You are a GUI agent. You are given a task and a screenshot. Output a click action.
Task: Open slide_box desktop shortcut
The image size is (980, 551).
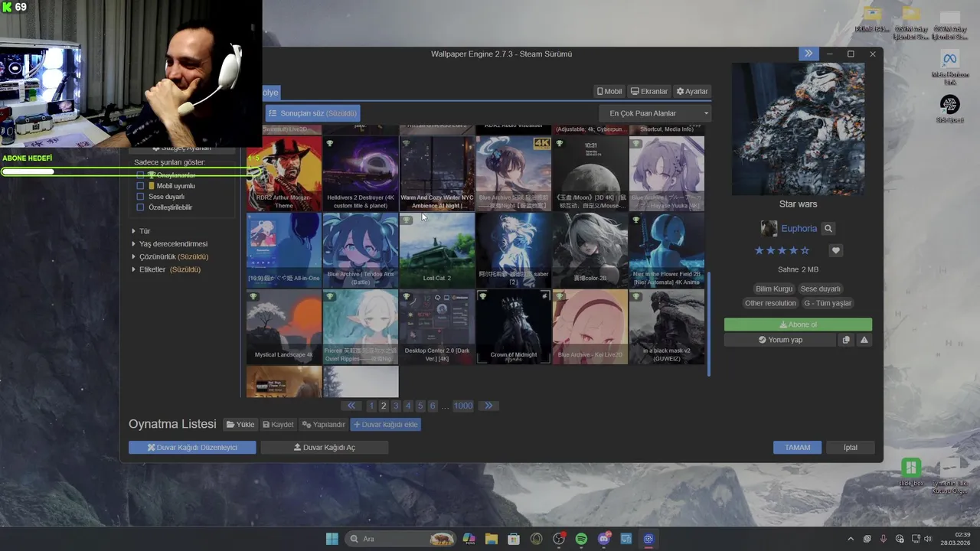911,472
